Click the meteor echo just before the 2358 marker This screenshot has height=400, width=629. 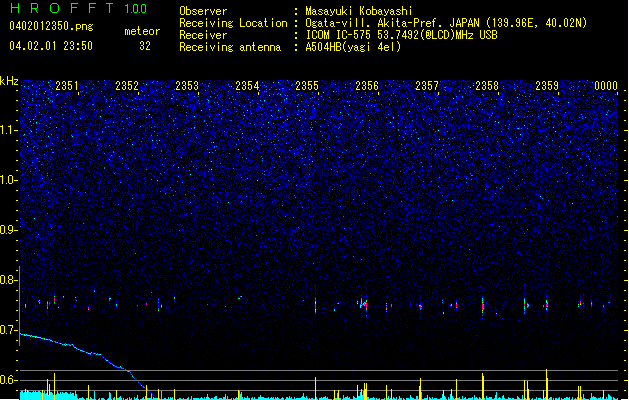(483, 306)
